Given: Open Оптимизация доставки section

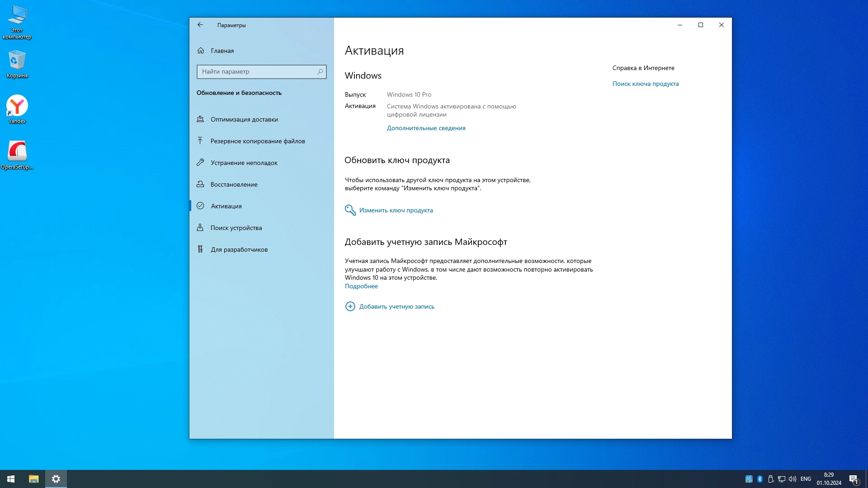Looking at the screenshot, I should tap(244, 119).
